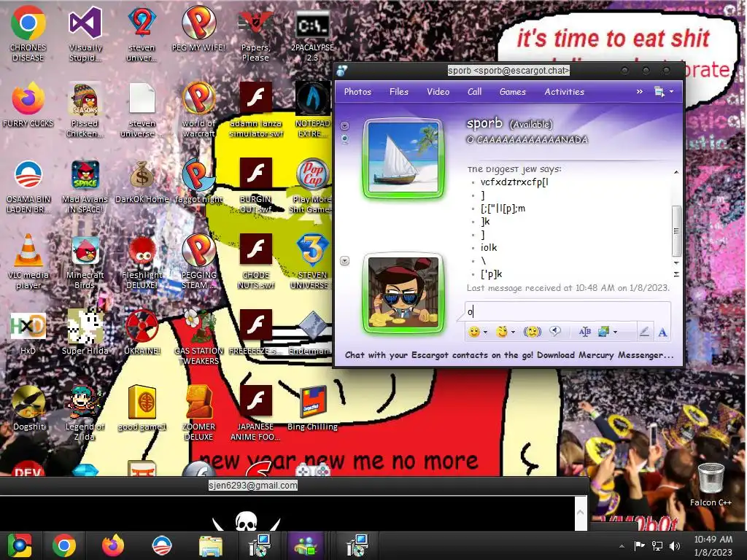
Task: Open the Files menu in the chat window
Action: point(399,91)
